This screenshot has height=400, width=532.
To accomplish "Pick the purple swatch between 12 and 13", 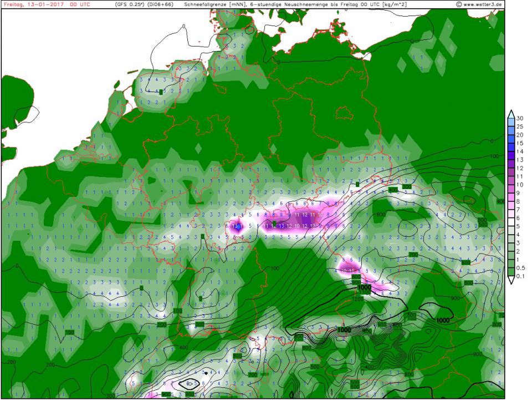I will point(511,164).
